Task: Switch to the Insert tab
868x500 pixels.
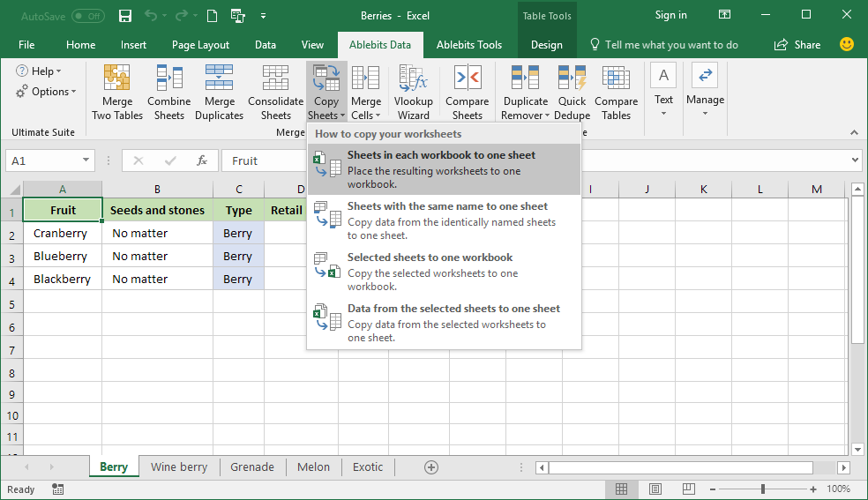Action: click(x=133, y=45)
